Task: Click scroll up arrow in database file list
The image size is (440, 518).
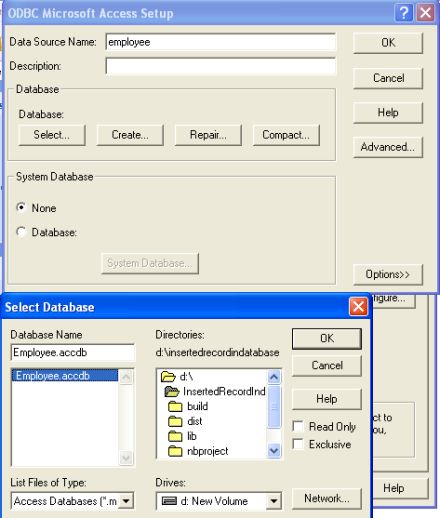Action: pos(126,377)
